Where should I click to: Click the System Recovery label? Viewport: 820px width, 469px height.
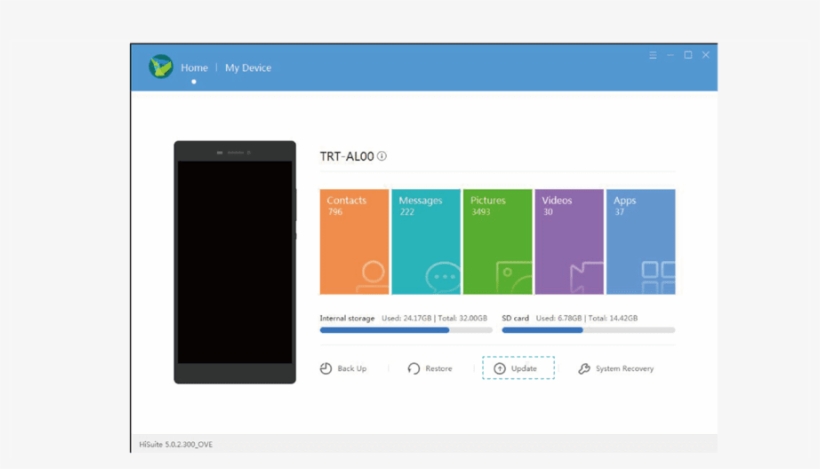coord(624,369)
